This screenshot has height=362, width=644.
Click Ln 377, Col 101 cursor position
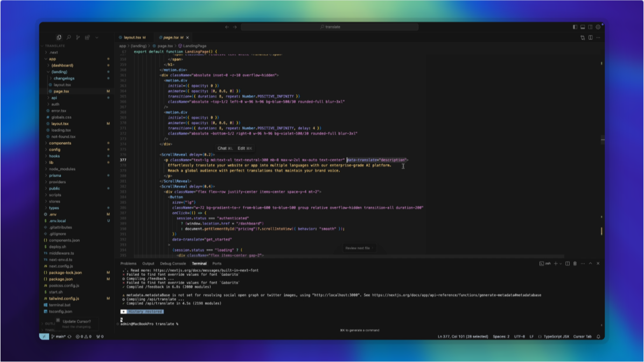463,337
